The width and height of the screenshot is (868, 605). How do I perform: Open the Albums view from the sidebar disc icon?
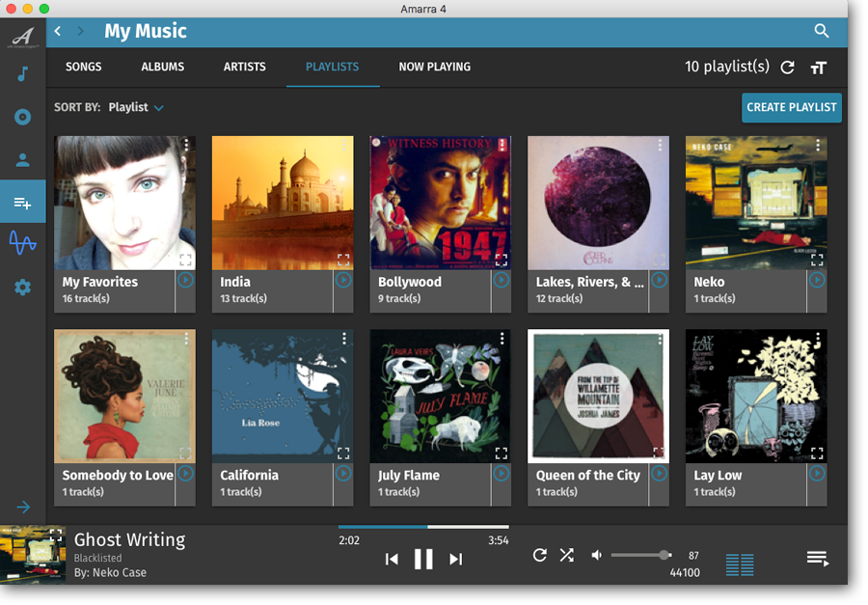[23, 117]
